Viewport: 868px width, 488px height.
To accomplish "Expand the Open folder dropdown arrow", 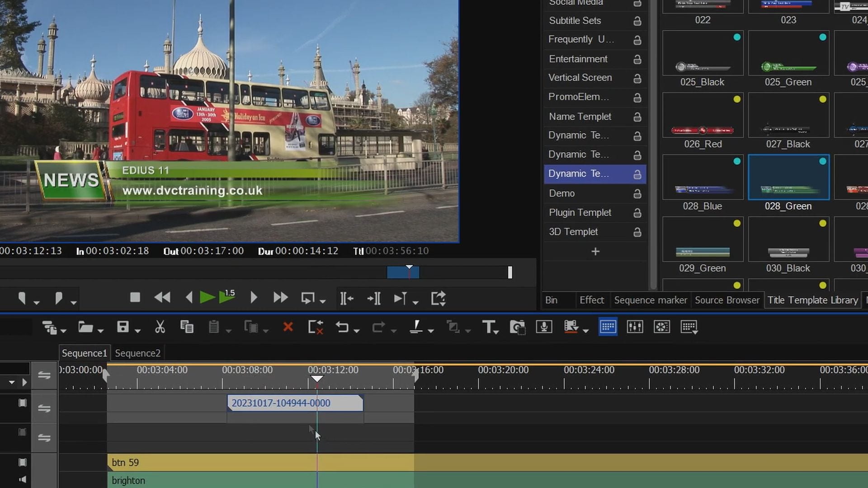I will click(x=101, y=331).
